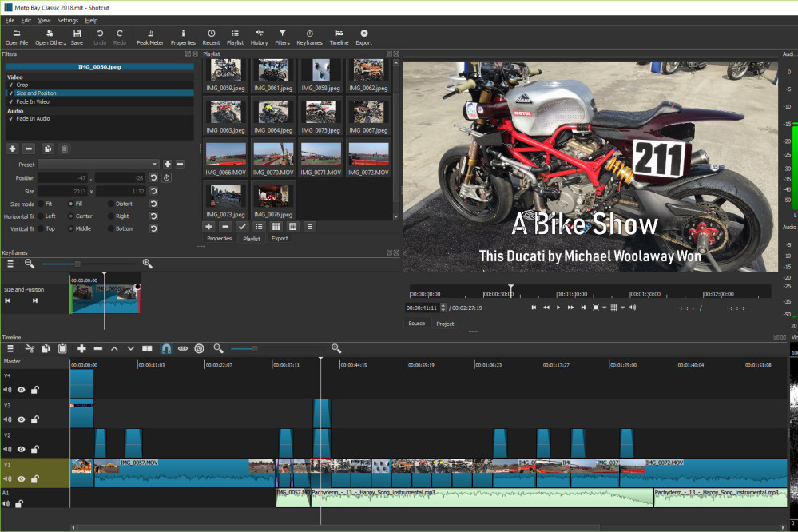Split clip at playhead in timeline

coord(147,348)
